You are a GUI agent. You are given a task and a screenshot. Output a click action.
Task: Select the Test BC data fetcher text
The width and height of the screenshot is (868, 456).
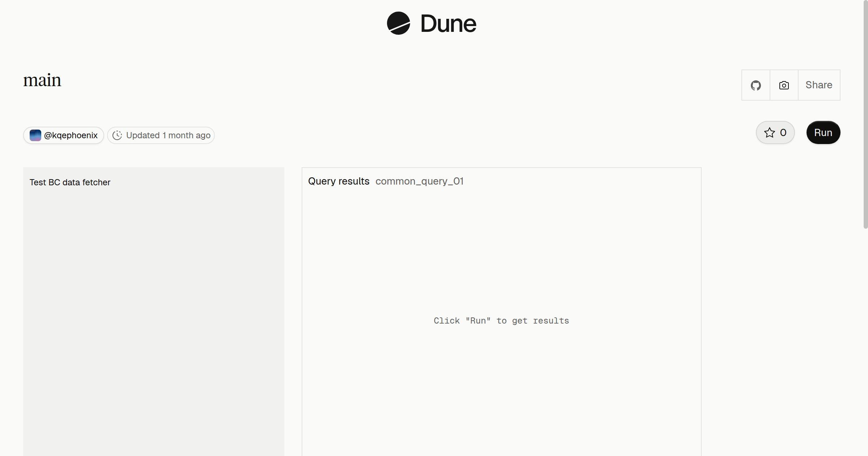70,182
